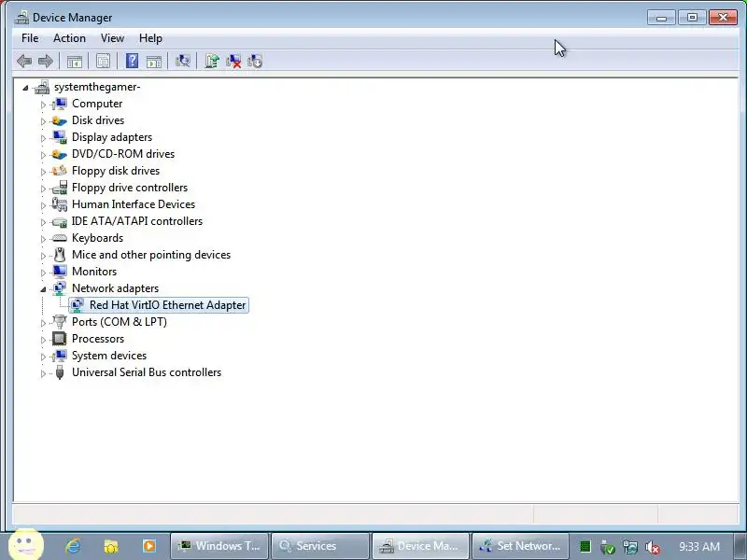747x560 pixels.
Task: Click the Processors chip icon
Action: (60, 339)
